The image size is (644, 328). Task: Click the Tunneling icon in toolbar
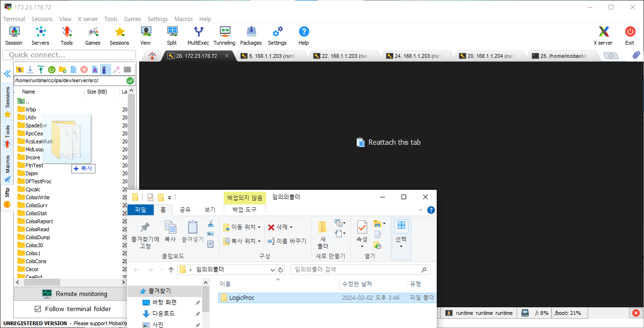click(x=224, y=35)
